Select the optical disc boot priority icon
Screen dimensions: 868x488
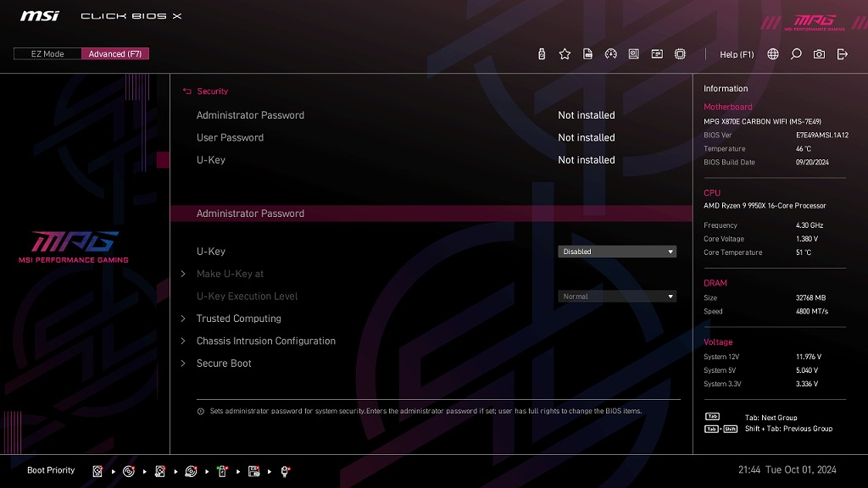click(129, 471)
